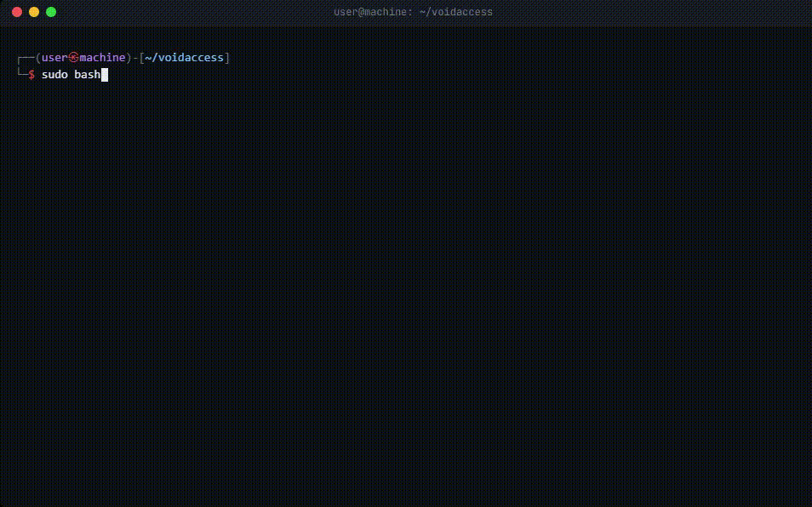The image size is (812, 507).
Task: Click the red "$" prompt symbol
Action: (x=31, y=75)
